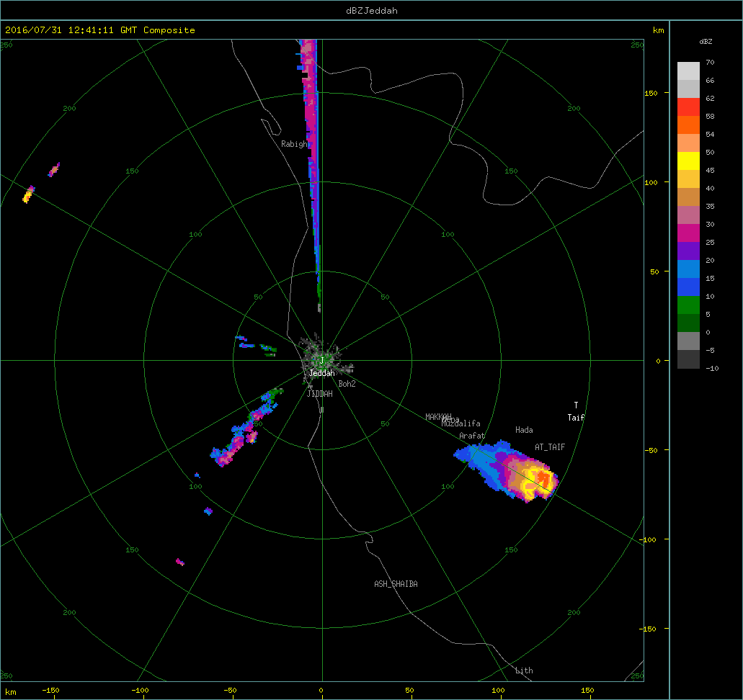Select the green 5-10 dBZ legend swatch
Viewport: 743px width, 700px height.
[688, 305]
